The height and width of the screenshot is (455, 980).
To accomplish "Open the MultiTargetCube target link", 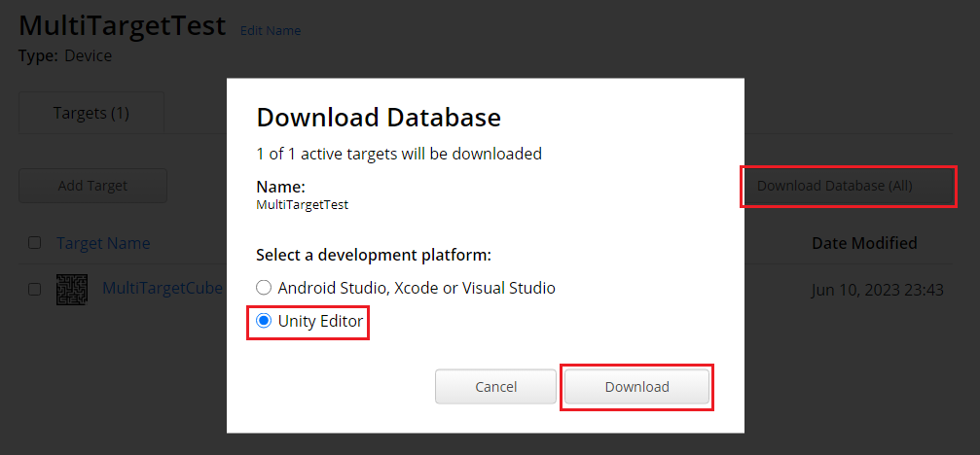I will click(163, 288).
